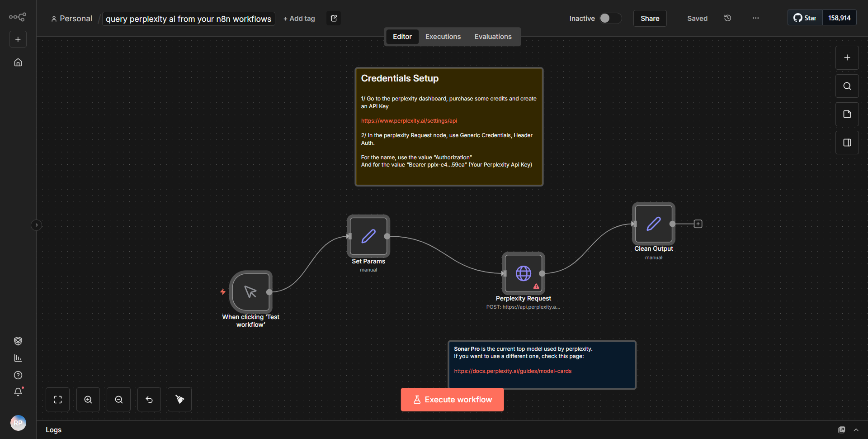Viewport: 868px width, 439px height.
Task: Search the canvas using the magnifier icon
Action: [847, 86]
